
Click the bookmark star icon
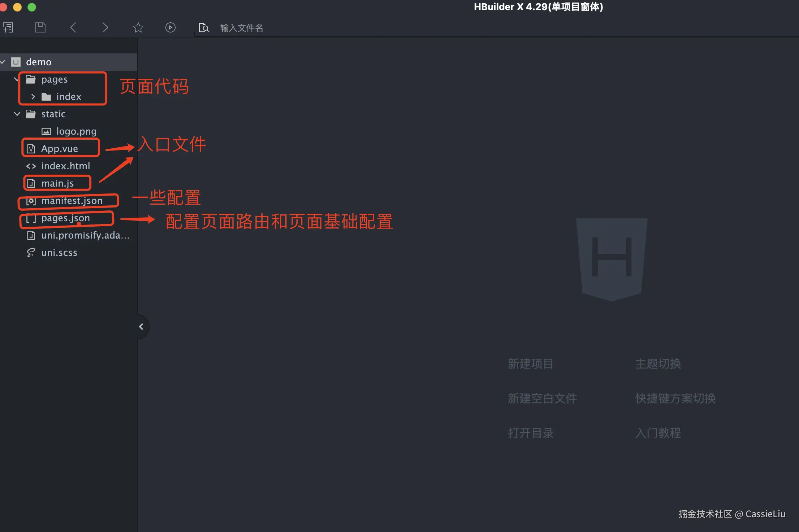[x=138, y=27]
